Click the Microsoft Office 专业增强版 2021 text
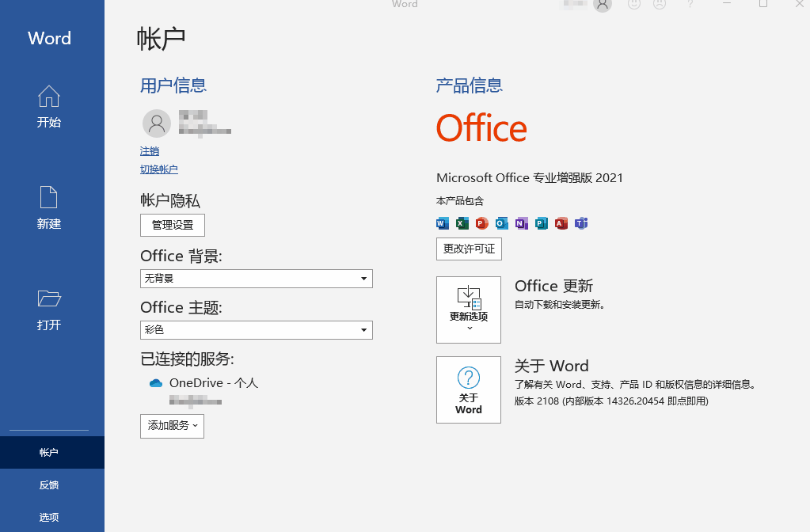810x532 pixels. [x=530, y=177]
